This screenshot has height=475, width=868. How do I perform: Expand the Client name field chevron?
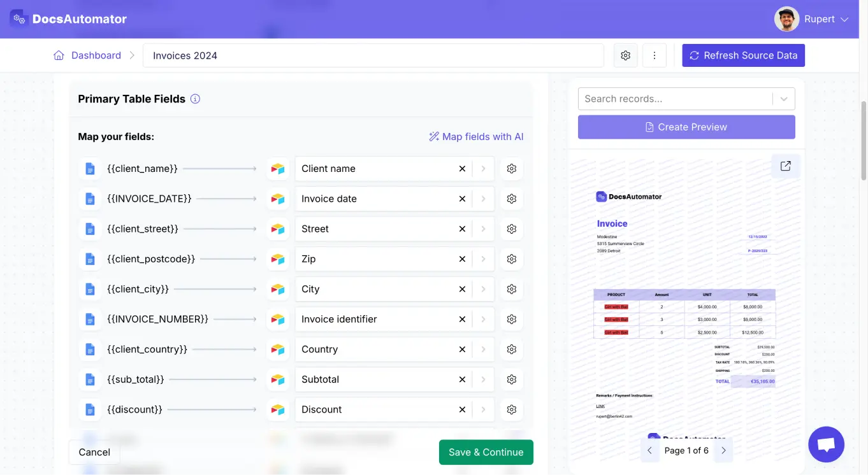[x=483, y=168]
